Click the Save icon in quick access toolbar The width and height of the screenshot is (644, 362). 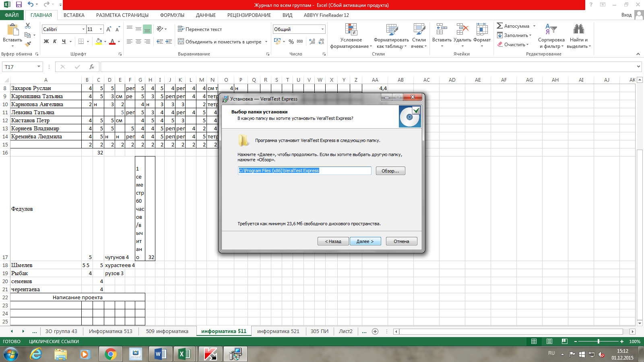pyautogui.click(x=19, y=5)
